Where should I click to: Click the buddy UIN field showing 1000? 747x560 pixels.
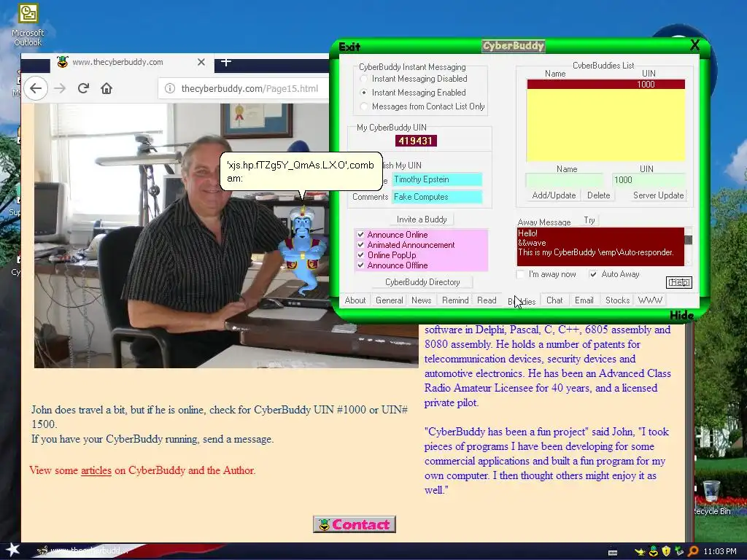coord(649,180)
